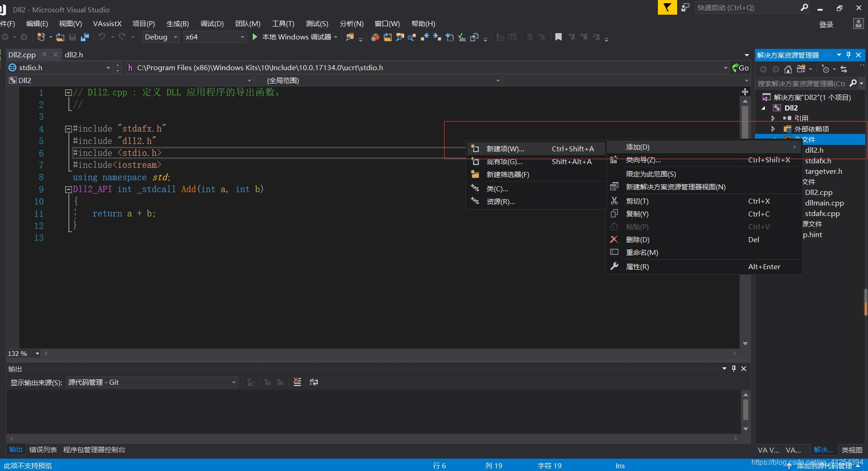This screenshot has width=868, height=471.
Task: Open the 工具(T) tools menu
Action: pyautogui.click(x=283, y=24)
